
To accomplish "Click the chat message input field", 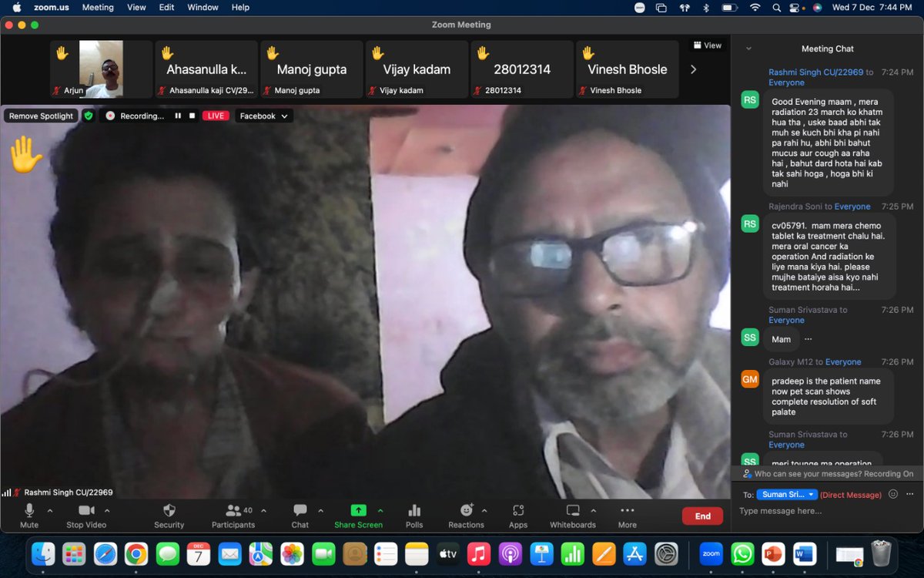I will (x=825, y=511).
